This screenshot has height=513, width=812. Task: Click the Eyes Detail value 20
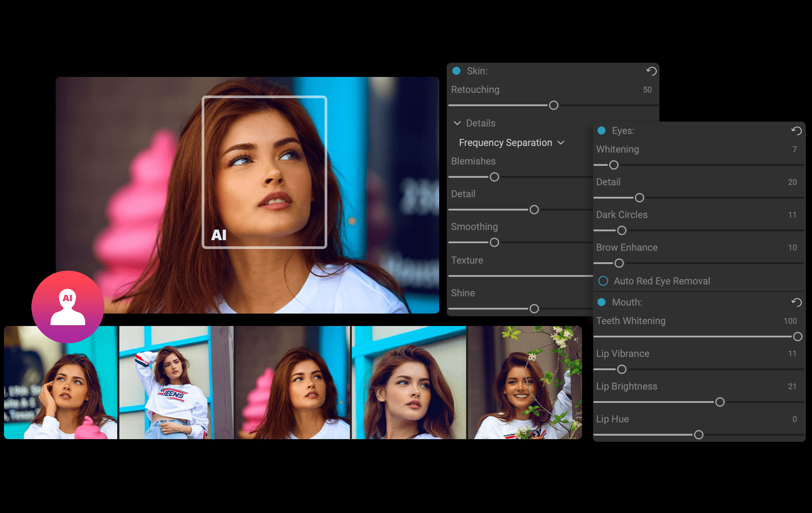[x=792, y=182]
